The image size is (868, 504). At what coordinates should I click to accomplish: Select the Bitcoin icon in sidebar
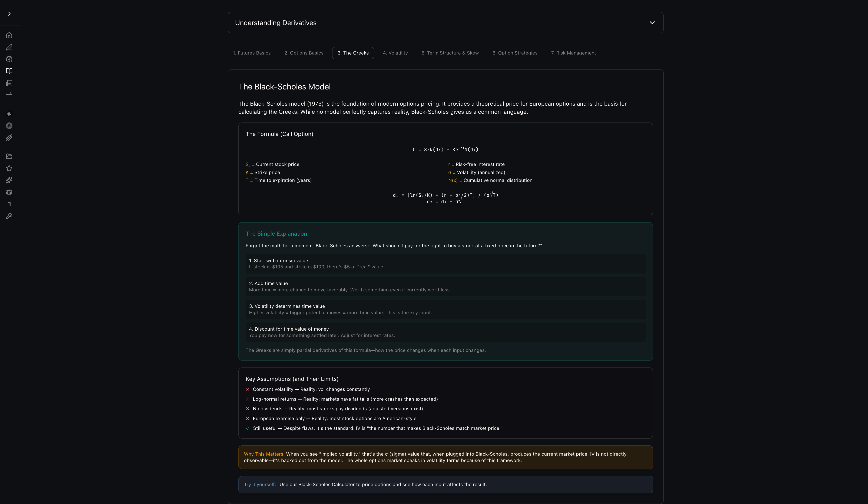[9, 126]
